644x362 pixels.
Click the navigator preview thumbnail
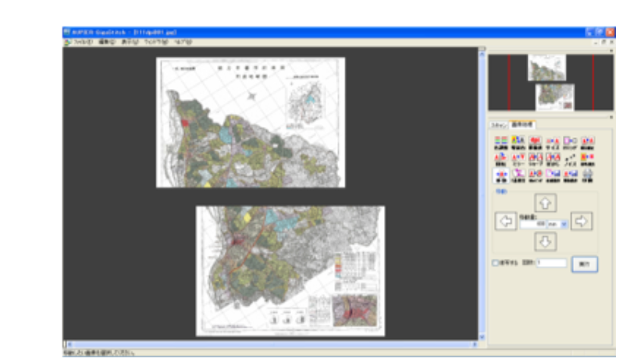551,82
